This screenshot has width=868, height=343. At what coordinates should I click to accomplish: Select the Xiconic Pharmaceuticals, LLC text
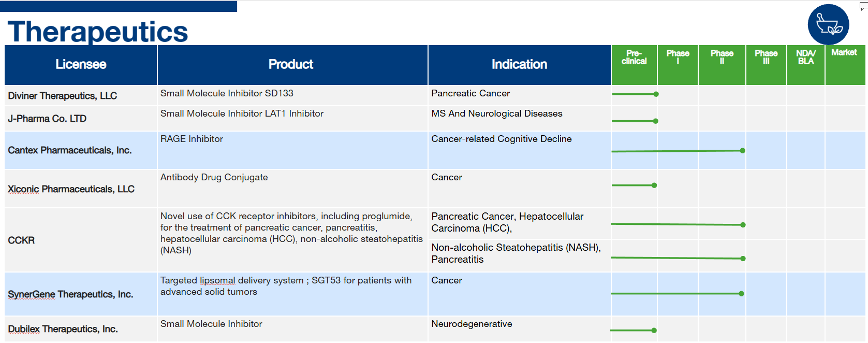[x=71, y=189]
